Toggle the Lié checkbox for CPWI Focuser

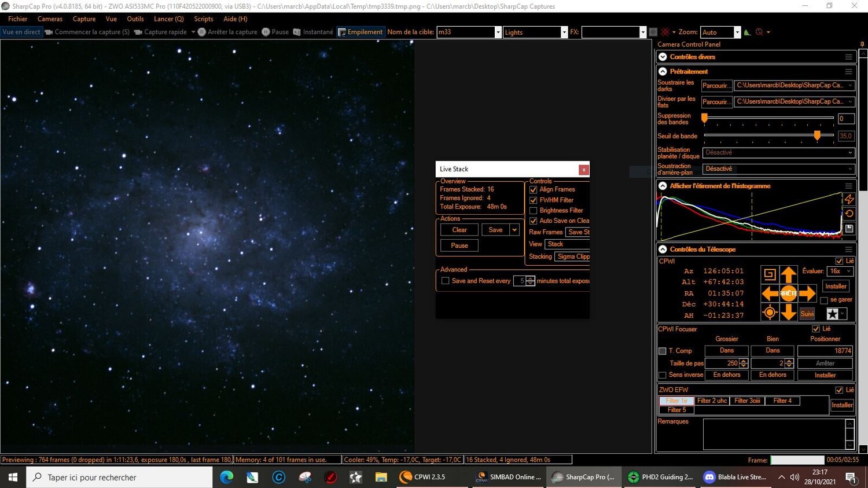(816, 329)
